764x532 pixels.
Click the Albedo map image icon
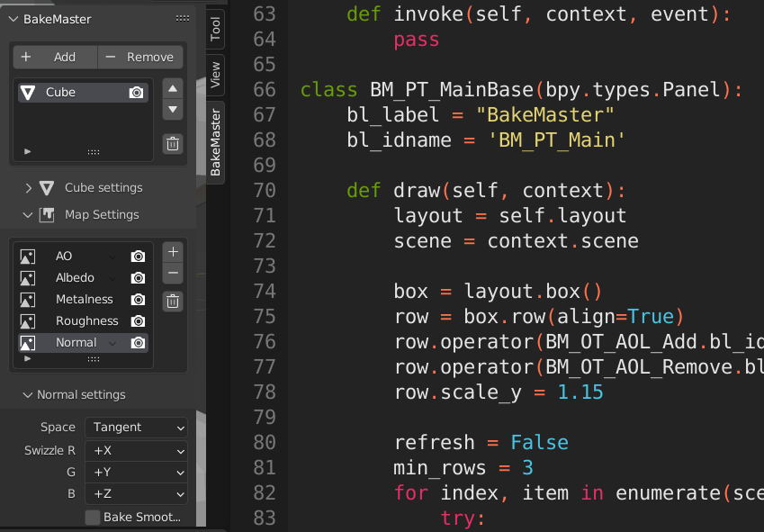click(28, 278)
